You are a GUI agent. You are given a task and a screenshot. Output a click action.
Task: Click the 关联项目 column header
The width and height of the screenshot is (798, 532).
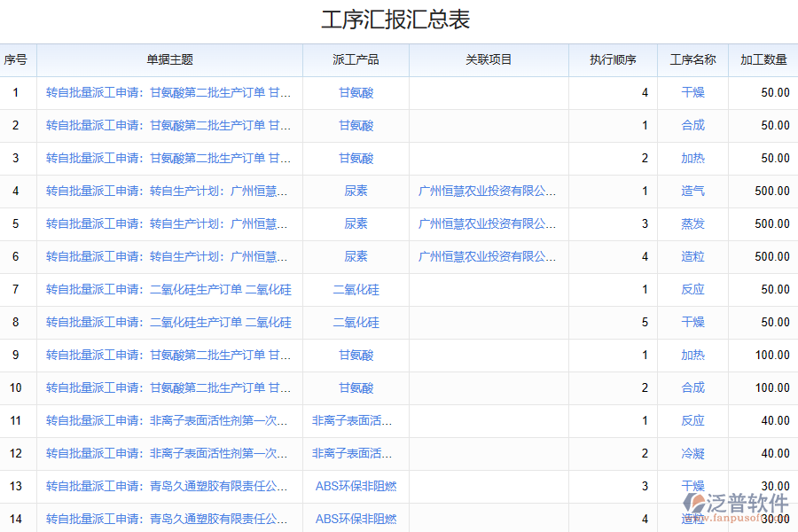point(489,60)
